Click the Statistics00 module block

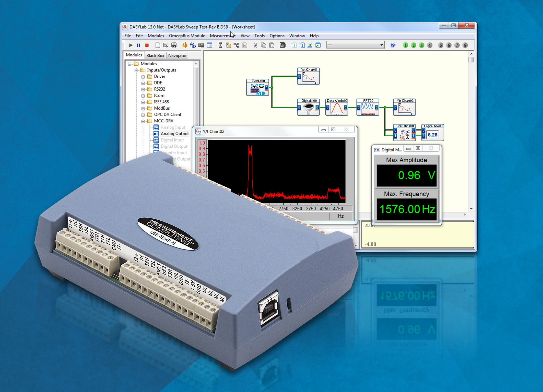404,133
